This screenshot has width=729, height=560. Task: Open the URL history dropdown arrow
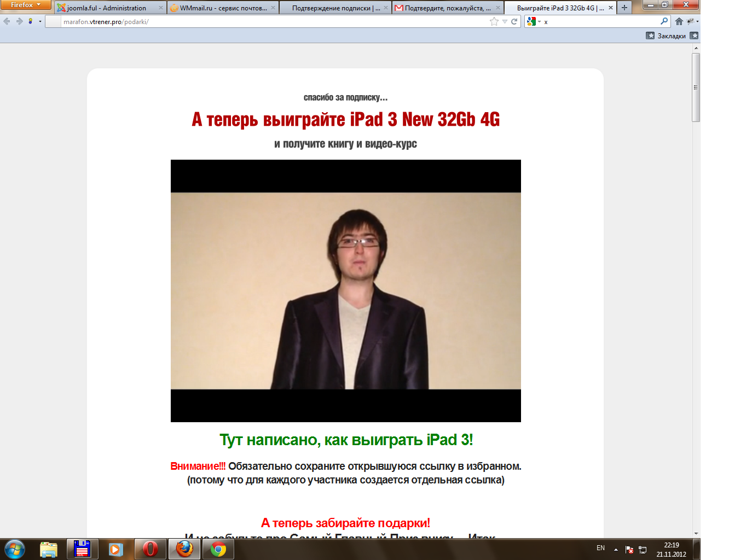[505, 22]
